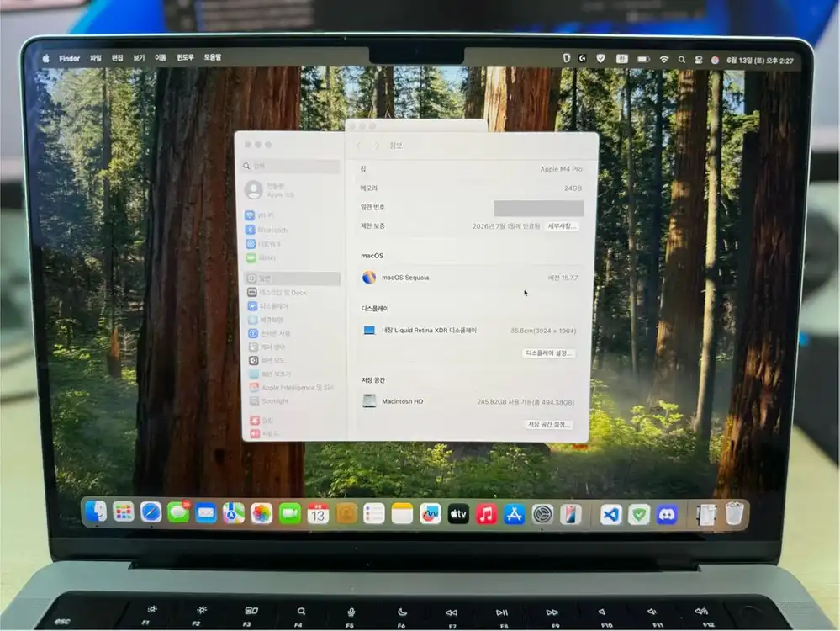Open the 편집 menu
The image size is (840, 631).
[118, 58]
